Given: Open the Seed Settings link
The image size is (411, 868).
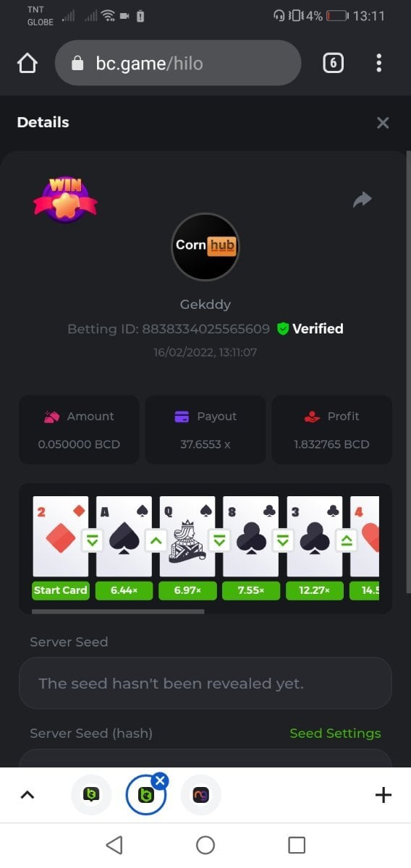Looking at the screenshot, I should click(x=335, y=733).
